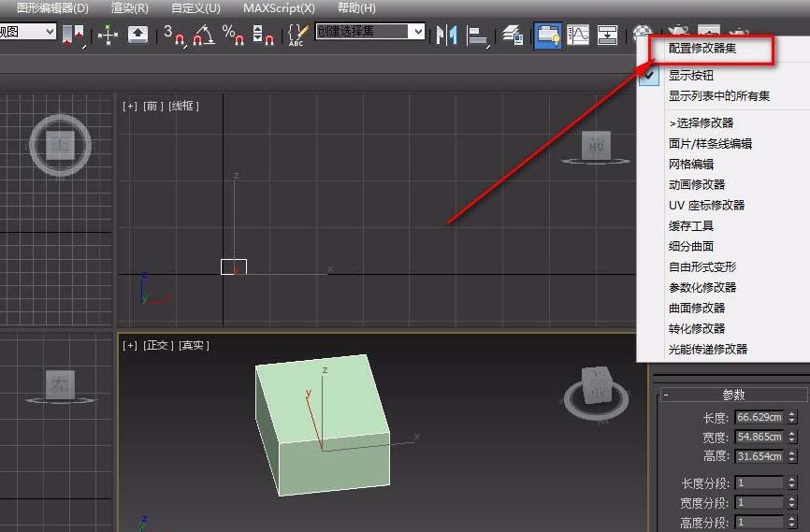Toggle the Percent Snap button
The width and height of the screenshot is (810, 532).
click(233, 35)
